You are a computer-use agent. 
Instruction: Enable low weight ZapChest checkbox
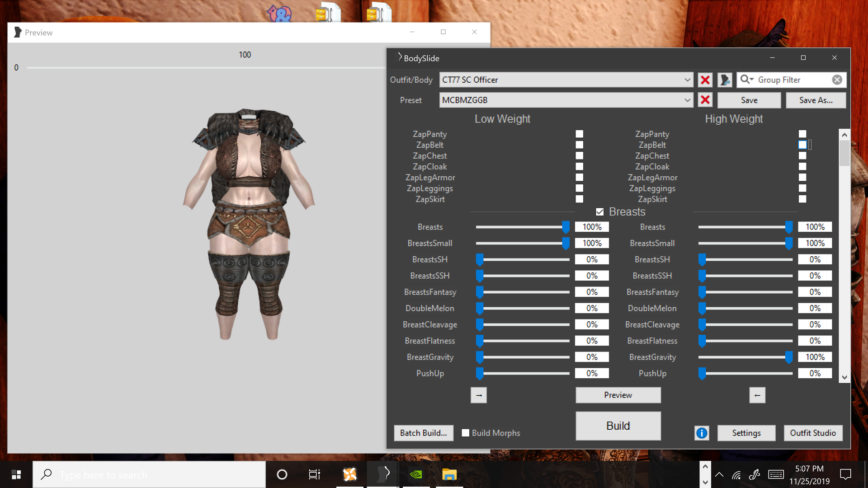[x=580, y=155]
